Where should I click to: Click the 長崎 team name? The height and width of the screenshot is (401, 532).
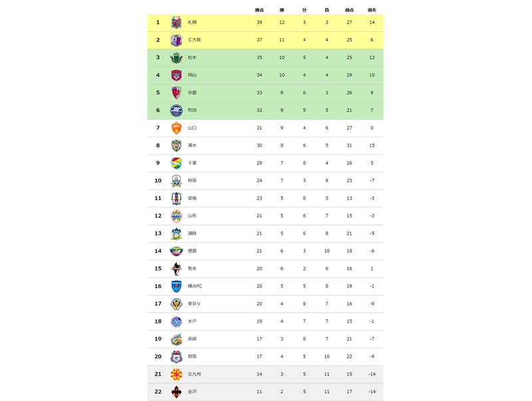coord(192,339)
